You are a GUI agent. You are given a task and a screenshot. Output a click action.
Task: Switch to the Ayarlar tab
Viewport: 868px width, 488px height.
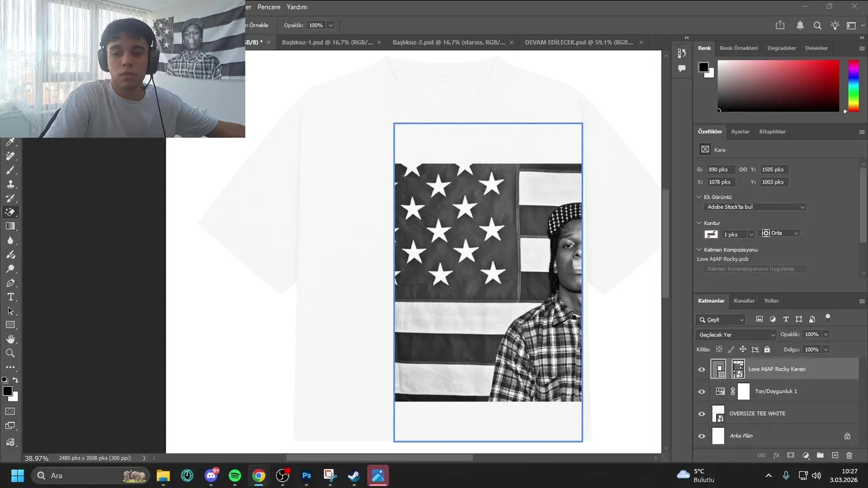point(740,131)
